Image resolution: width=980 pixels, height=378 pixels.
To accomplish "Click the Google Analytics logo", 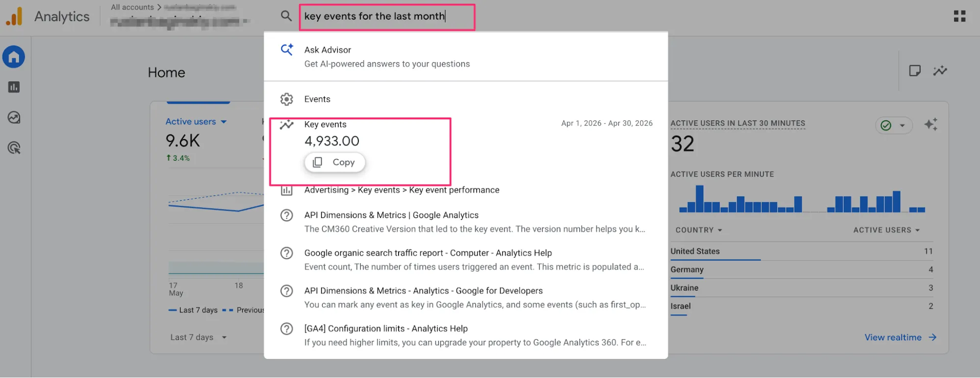I will click(14, 16).
